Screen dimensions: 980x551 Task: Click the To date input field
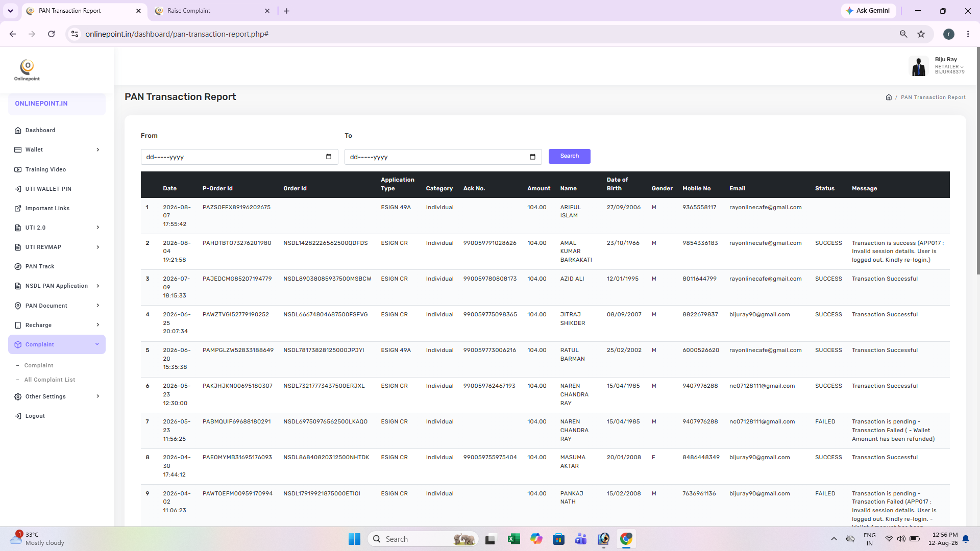point(443,157)
